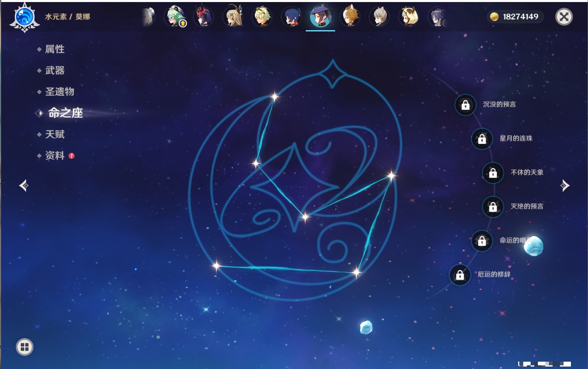Open the 属性 attributes page
This screenshot has height=369, width=588.
[55, 49]
